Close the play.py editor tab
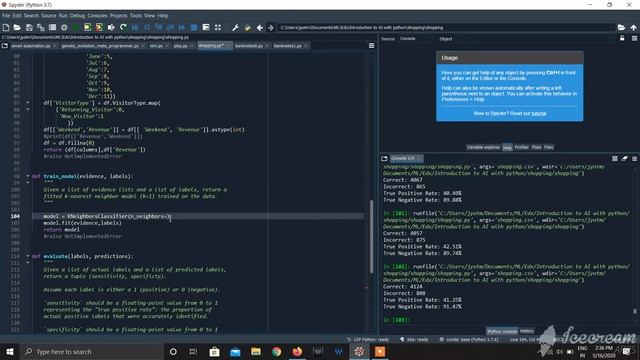The height and width of the screenshot is (360, 640). pos(191,46)
